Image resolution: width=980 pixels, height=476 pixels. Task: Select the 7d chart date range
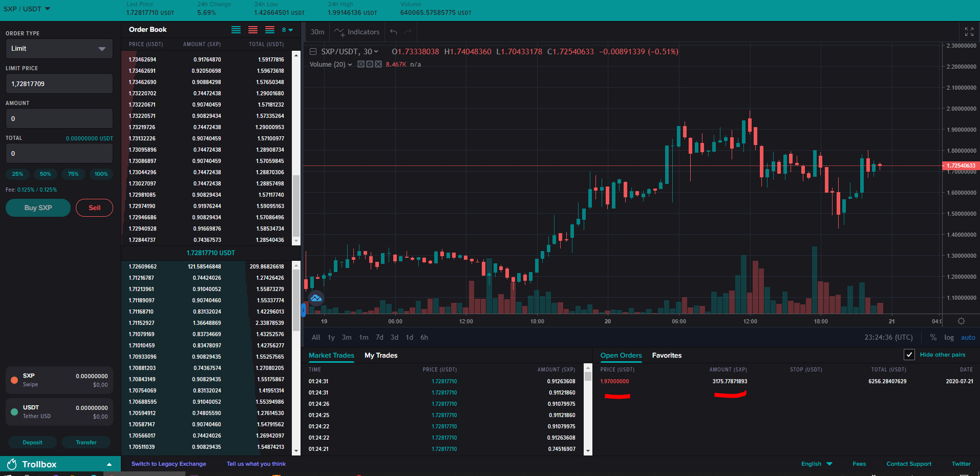(379, 338)
